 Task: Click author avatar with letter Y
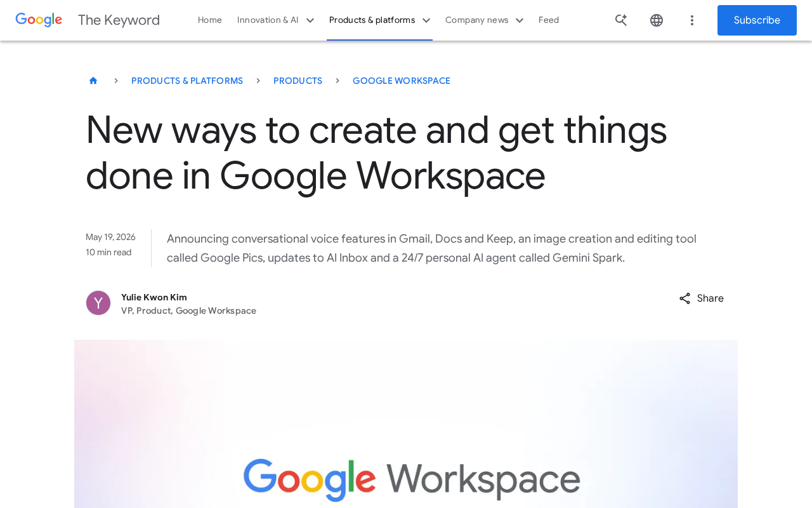pos(98,303)
